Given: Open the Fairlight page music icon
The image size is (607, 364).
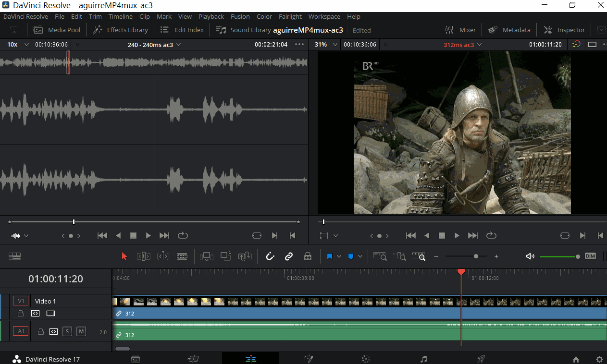Looking at the screenshot, I should [x=423, y=359].
